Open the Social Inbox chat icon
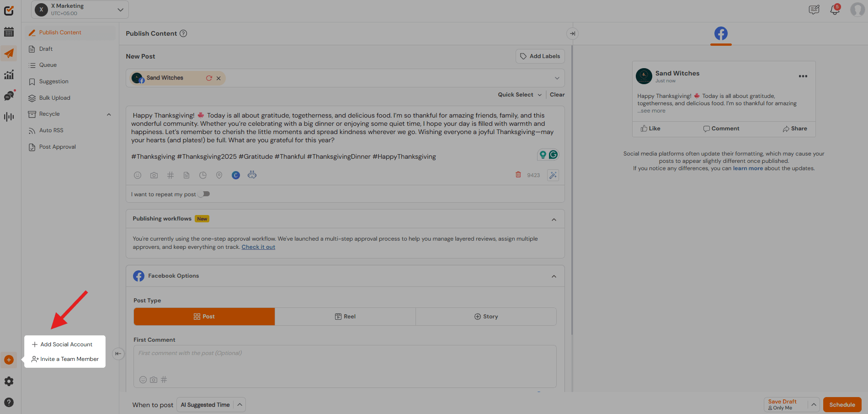This screenshot has height=414, width=868. coord(9,96)
